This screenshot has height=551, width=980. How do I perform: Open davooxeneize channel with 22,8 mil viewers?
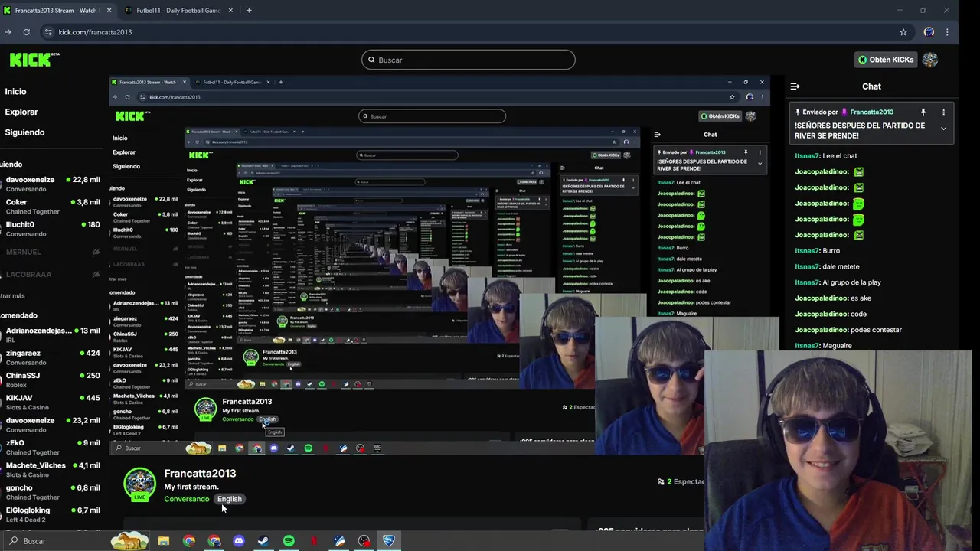pos(50,184)
